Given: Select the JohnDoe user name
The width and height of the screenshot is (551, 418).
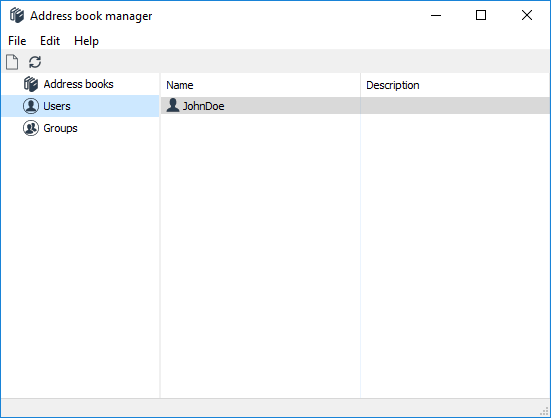Looking at the screenshot, I should 203,106.
